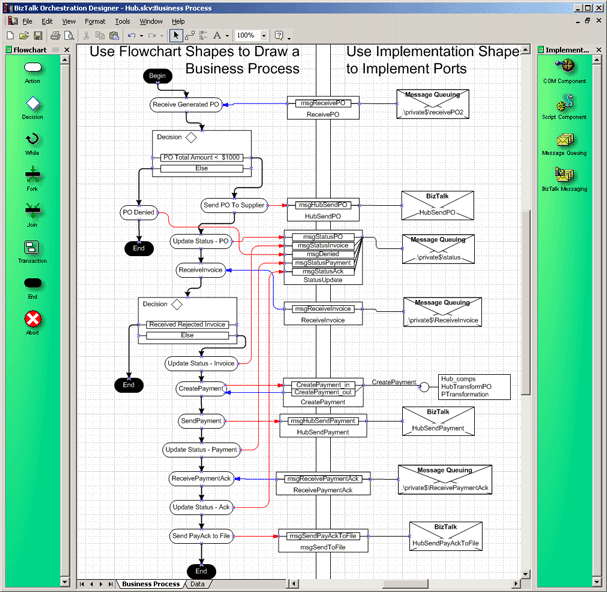Open the Format menu

[x=95, y=20]
